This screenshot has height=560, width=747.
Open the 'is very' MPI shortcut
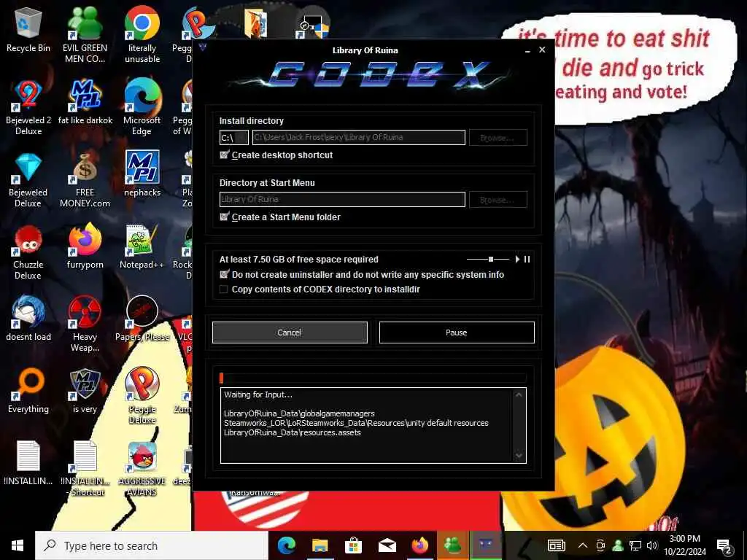pos(85,392)
